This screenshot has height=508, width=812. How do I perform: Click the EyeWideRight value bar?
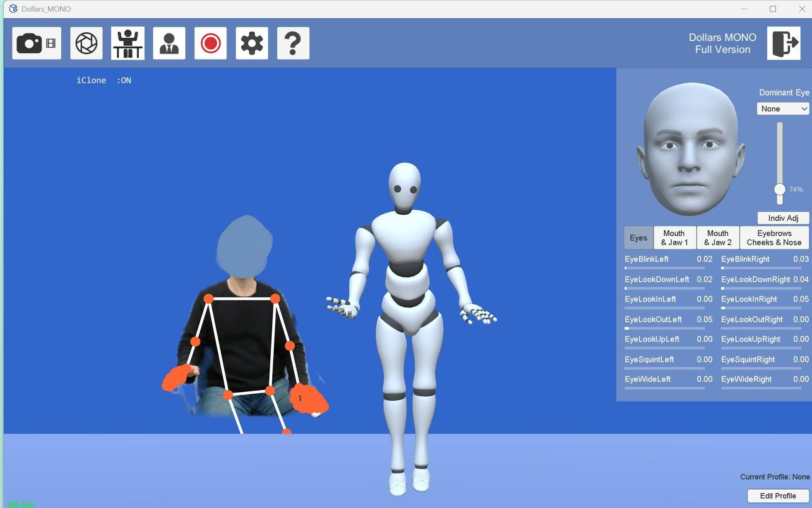click(x=761, y=388)
